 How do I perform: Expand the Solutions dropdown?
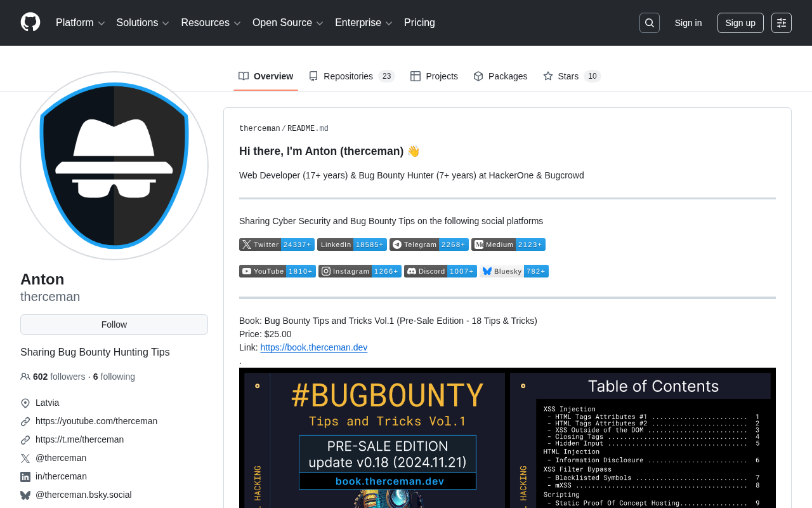(143, 23)
